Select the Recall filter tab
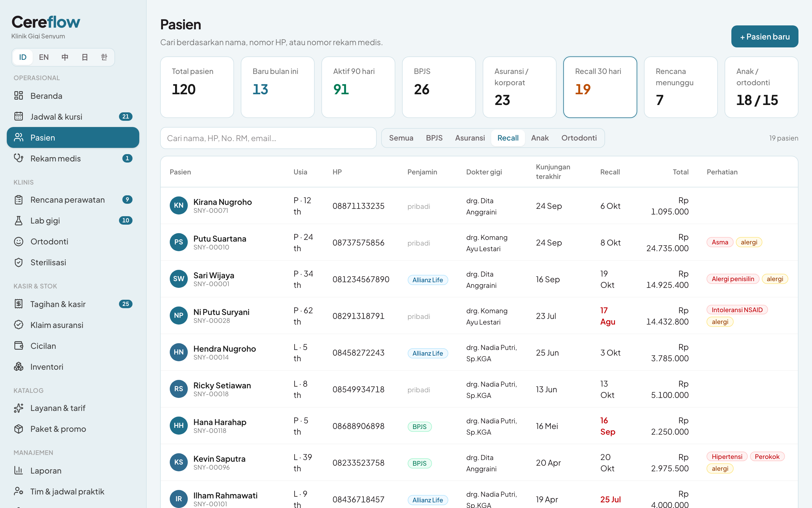Image resolution: width=812 pixels, height=508 pixels. [x=508, y=138]
